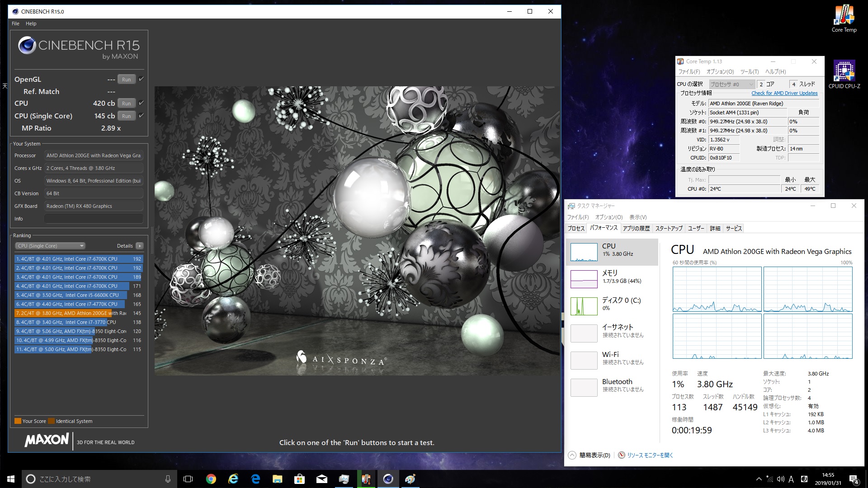
Task: Open File Explorer from the taskbar
Action: pos(277,479)
